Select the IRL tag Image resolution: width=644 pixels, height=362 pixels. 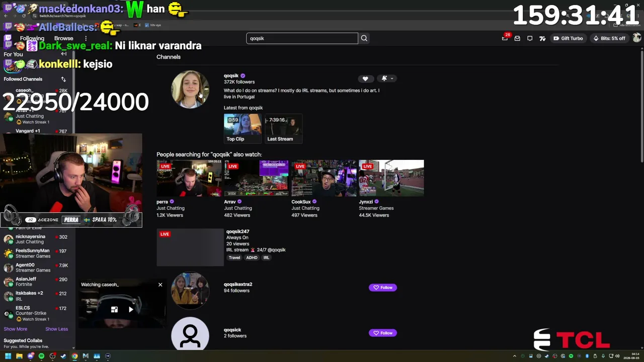pyautogui.click(x=266, y=257)
